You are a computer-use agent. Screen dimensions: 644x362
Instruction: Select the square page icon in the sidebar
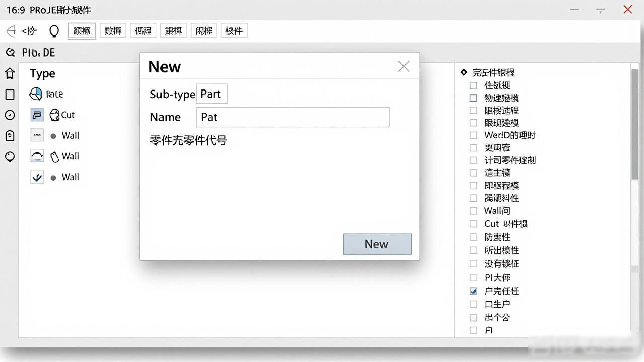[10, 95]
